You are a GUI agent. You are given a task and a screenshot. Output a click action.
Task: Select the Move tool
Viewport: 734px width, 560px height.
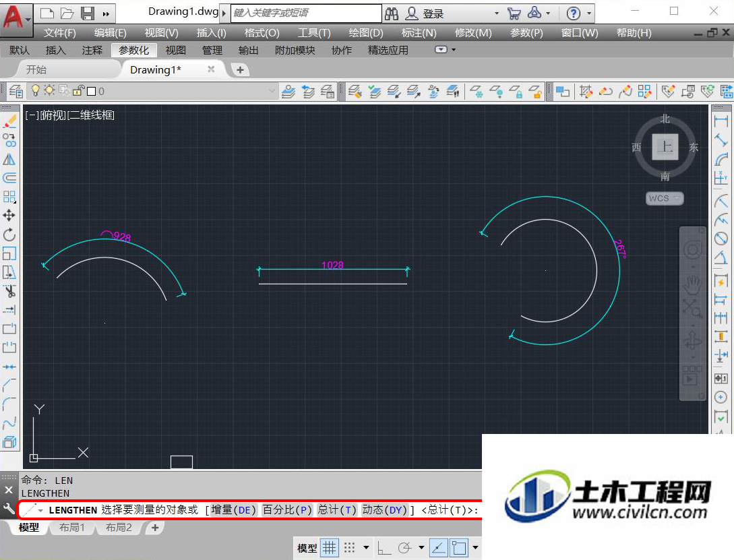(9, 216)
